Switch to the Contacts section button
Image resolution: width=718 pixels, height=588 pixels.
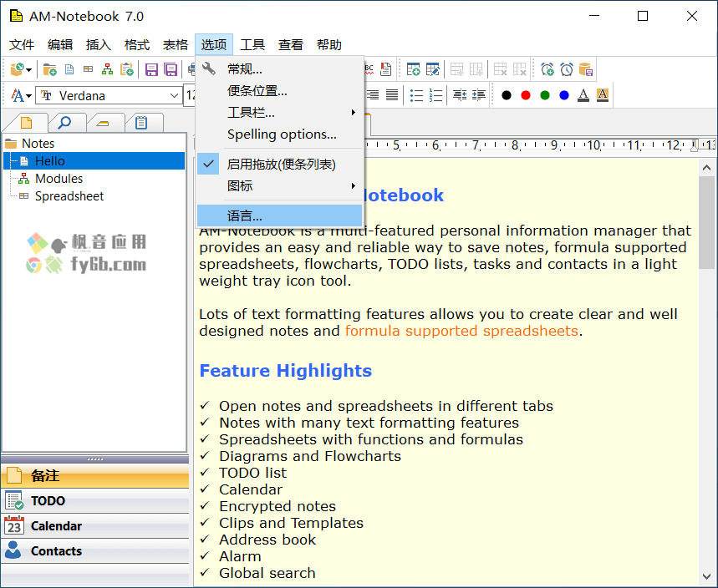click(94, 551)
